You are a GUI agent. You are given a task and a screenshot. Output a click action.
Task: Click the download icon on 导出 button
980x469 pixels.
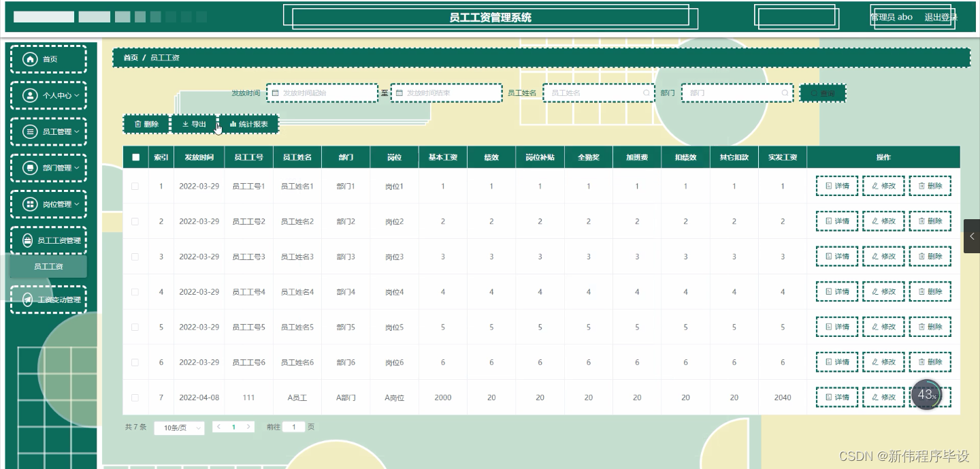tap(185, 124)
